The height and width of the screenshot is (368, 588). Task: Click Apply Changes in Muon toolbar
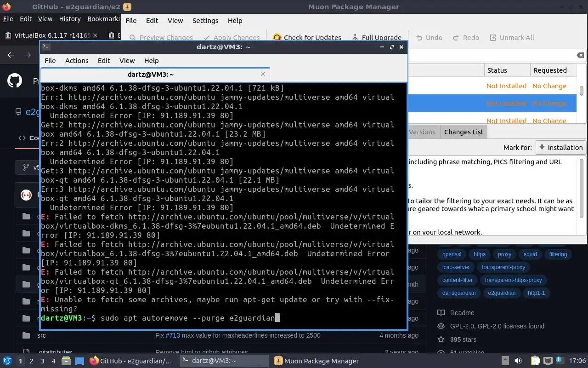pyautogui.click(x=231, y=38)
